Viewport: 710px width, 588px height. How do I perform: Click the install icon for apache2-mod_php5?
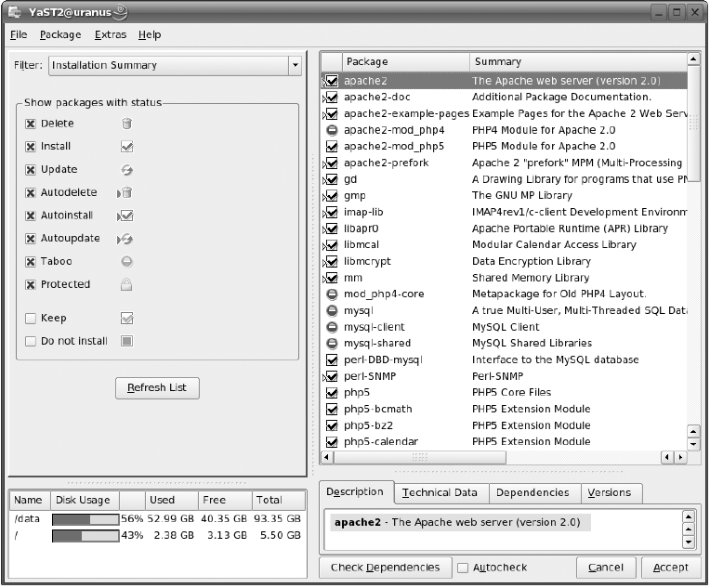click(x=332, y=147)
